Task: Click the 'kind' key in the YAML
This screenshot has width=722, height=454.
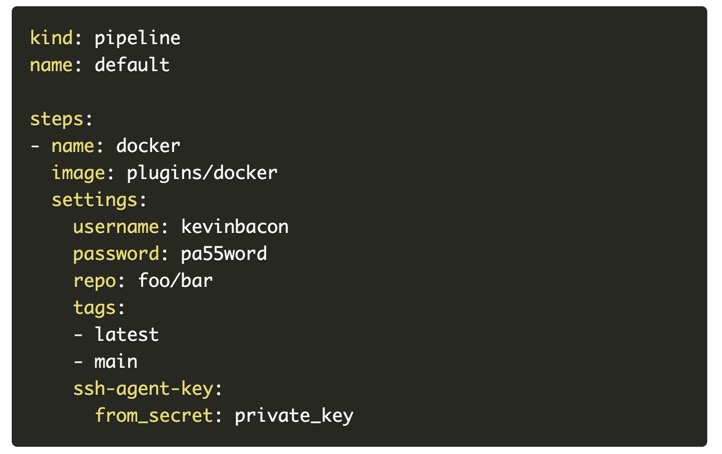Action: pos(51,38)
